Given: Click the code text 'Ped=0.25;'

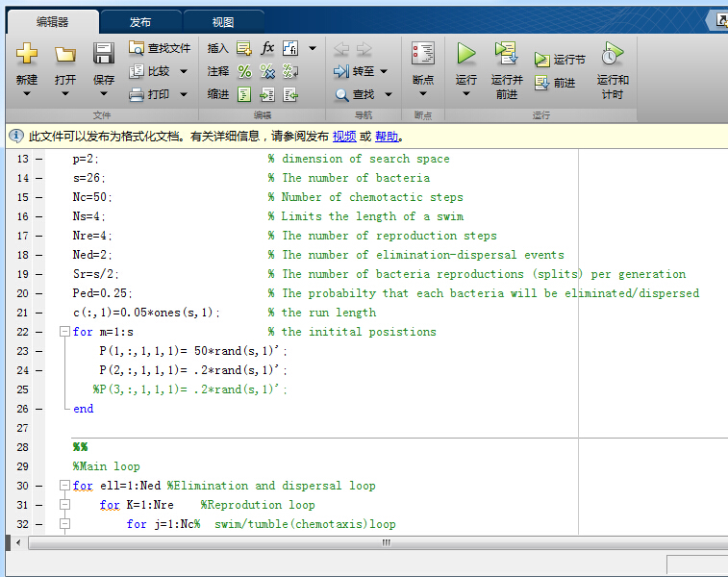Looking at the screenshot, I should coord(102,293).
